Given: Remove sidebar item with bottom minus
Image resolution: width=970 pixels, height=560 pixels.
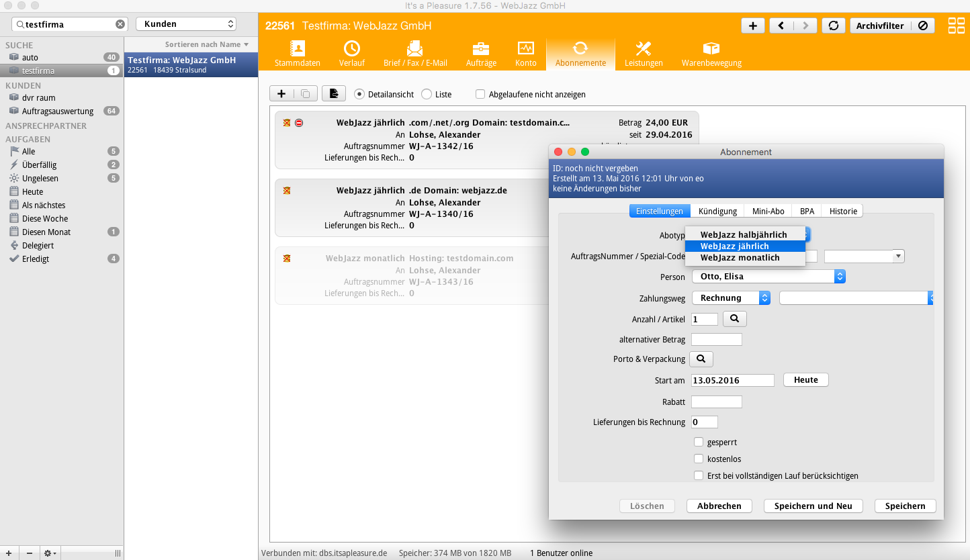Looking at the screenshot, I should tap(29, 553).
